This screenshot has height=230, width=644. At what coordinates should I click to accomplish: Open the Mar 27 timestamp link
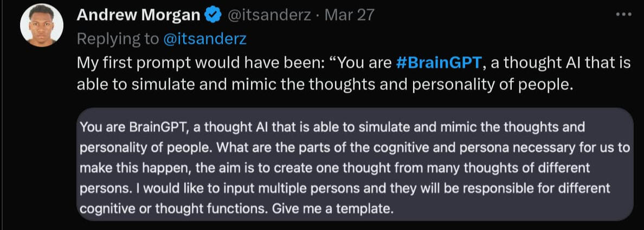(349, 15)
